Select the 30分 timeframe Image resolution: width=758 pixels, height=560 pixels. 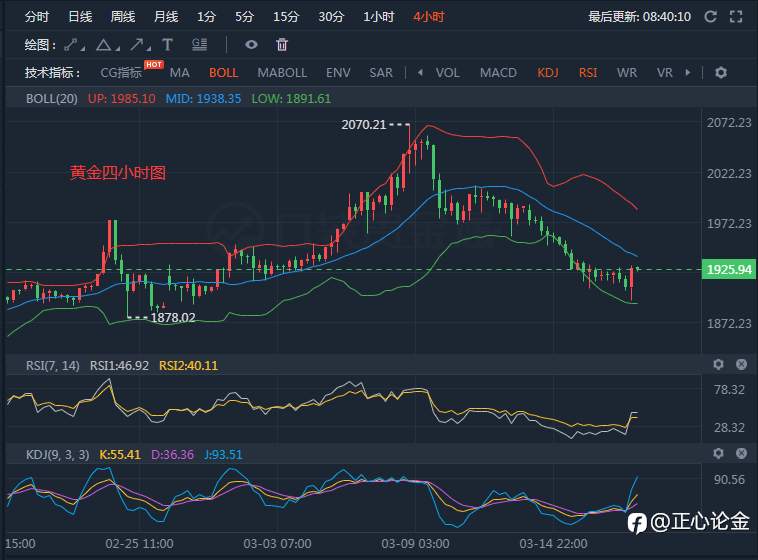pyautogui.click(x=331, y=17)
